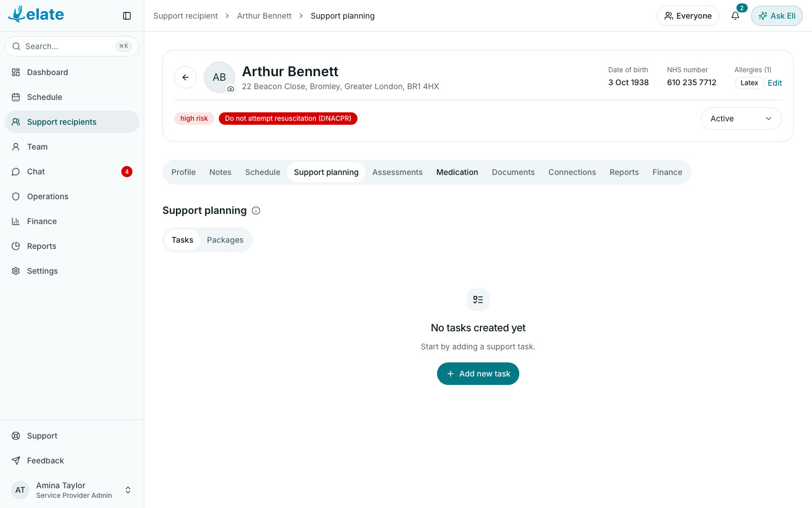Edit allergies link
The height and width of the screenshot is (508, 812).
pos(775,83)
